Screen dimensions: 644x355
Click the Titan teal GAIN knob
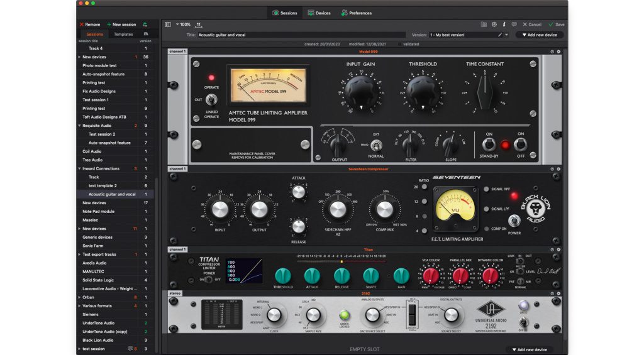(401, 276)
